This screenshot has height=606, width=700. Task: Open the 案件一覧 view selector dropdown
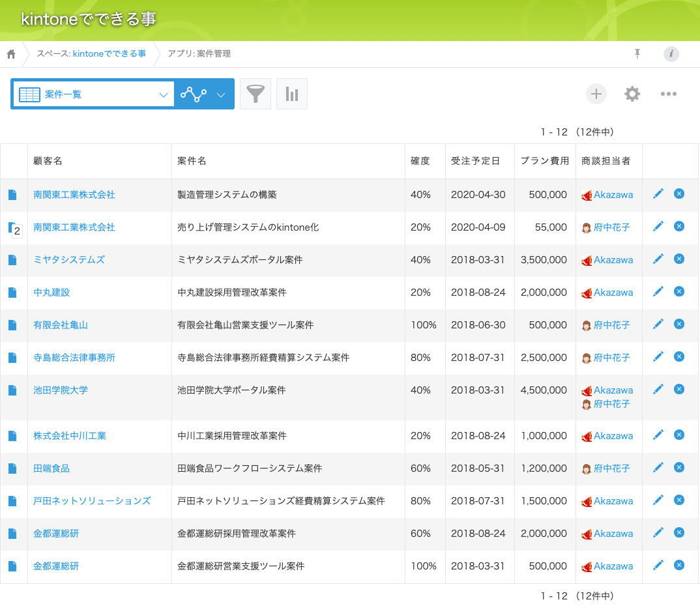(93, 94)
